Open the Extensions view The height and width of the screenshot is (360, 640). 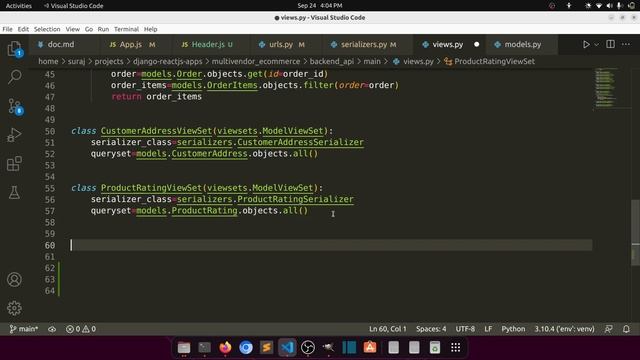14,164
